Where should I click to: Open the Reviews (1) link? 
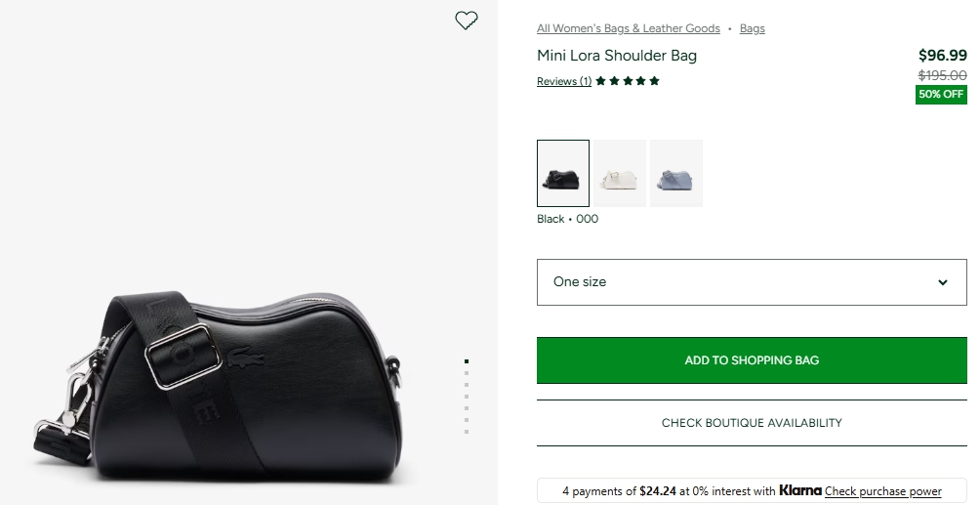pos(563,81)
